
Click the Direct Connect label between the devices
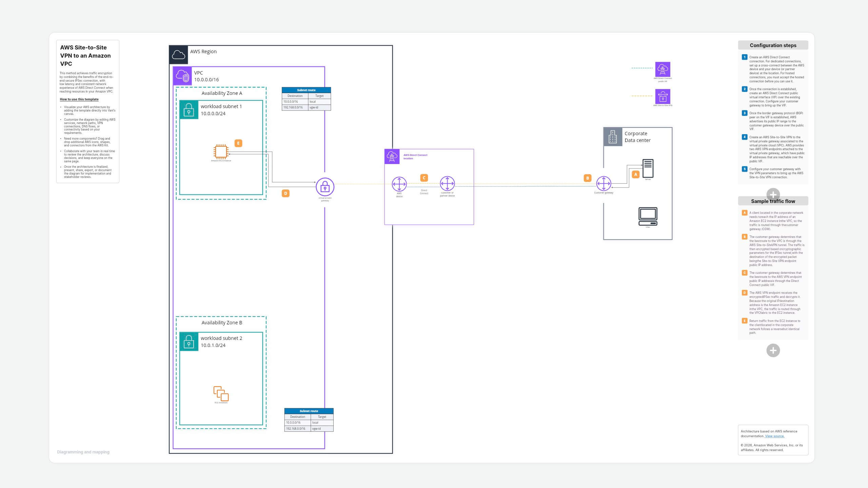[424, 192]
